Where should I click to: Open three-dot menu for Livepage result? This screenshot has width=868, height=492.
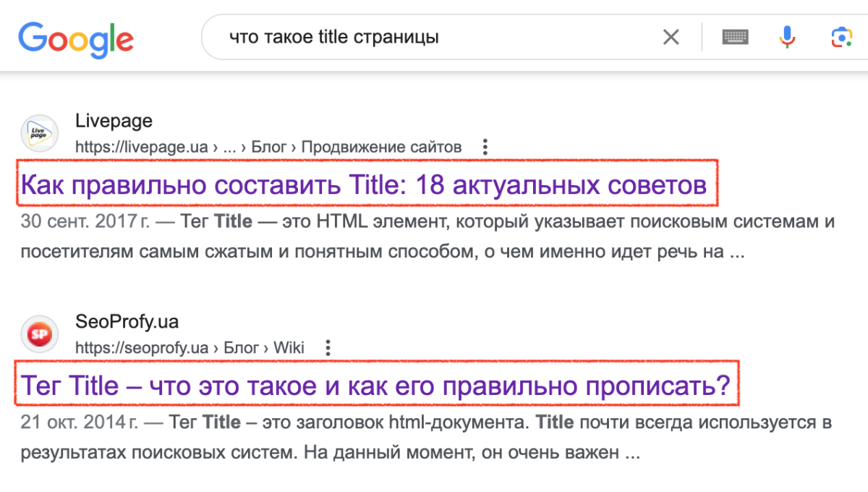coord(484,146)
